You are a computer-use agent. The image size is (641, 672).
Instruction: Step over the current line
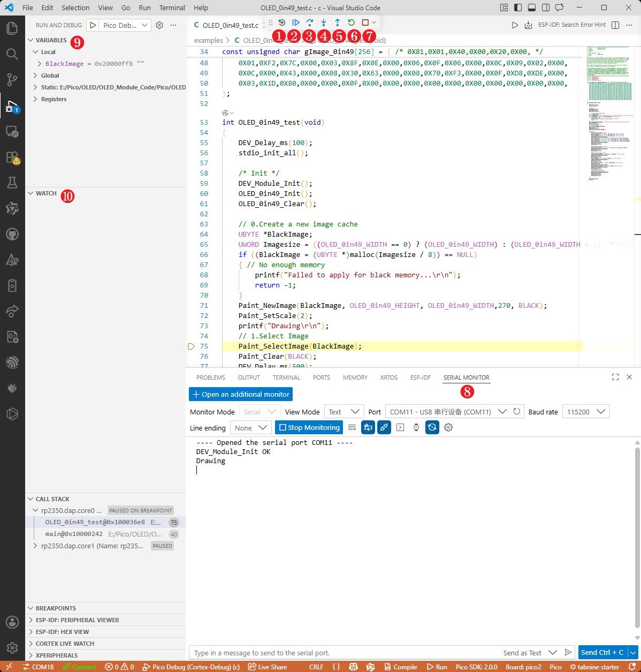click(310, 22)
